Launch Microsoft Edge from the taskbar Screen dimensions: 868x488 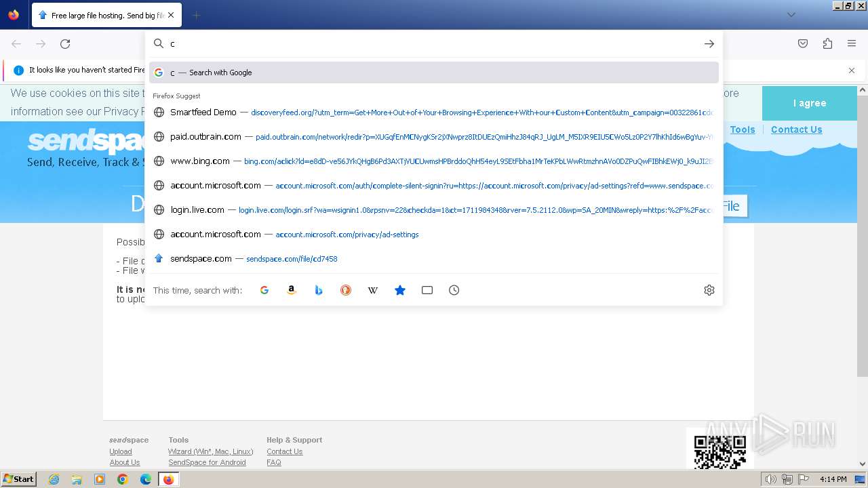(146, 479)
